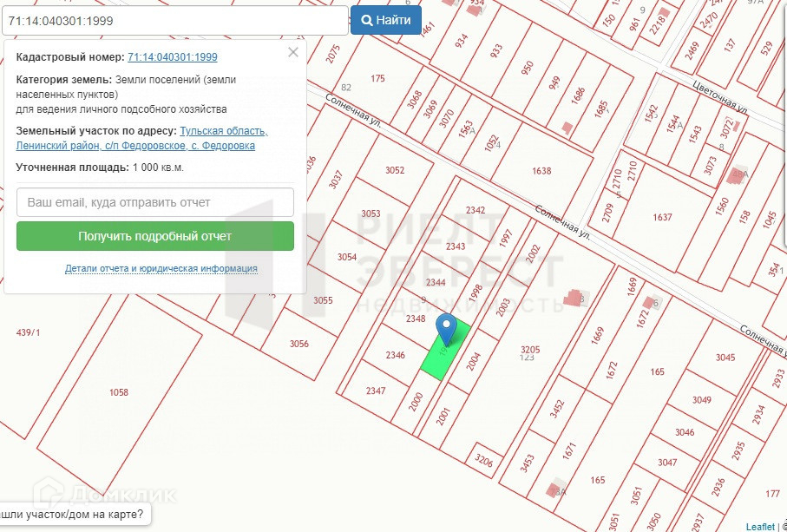Select parcel 3054 on the map
The height and width of the screenshot is (532, 787).
coord(347,257)
